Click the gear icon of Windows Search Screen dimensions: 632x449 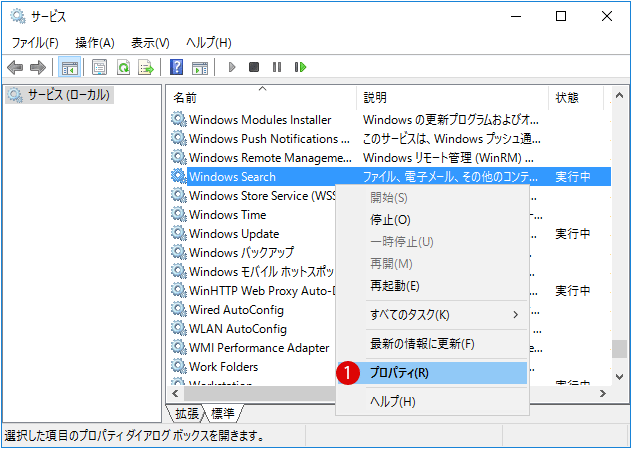[179, 176]
